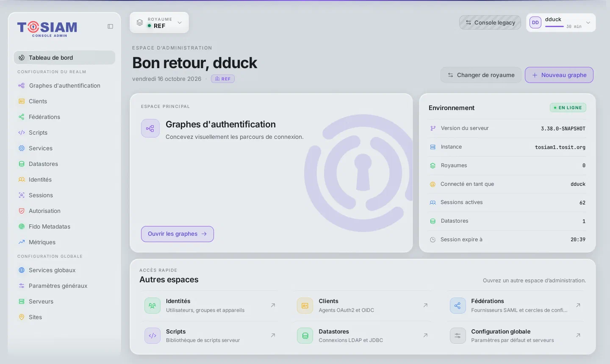Collapse the sidebar using the panel icon
Screen dimensions: 610x364
110,26
